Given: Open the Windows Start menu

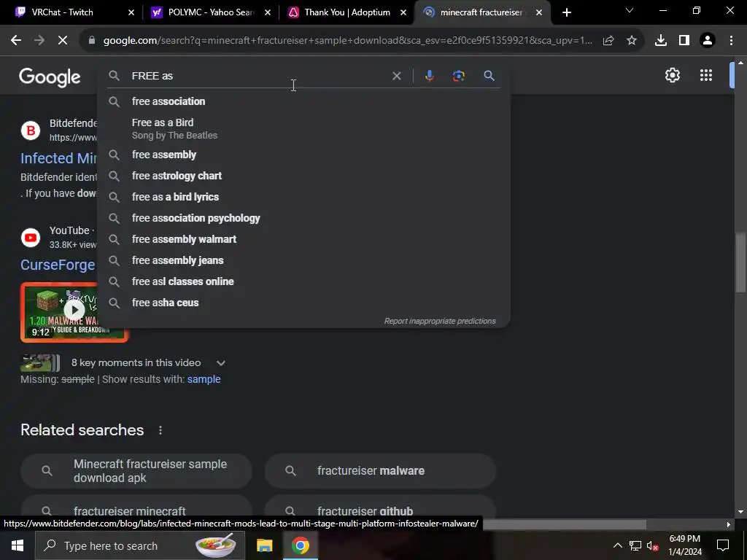Looking at the screenshot, I should coord(18,545).
